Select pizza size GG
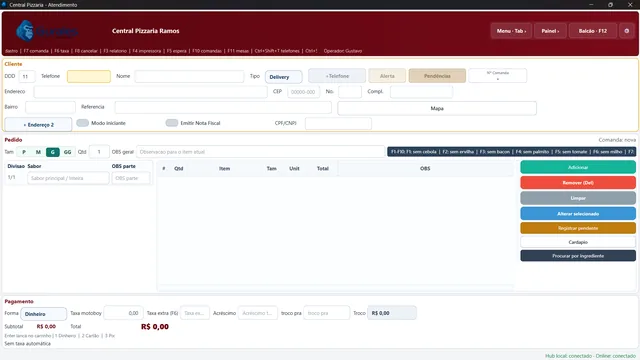640x360 pixels. click(67, 152)
